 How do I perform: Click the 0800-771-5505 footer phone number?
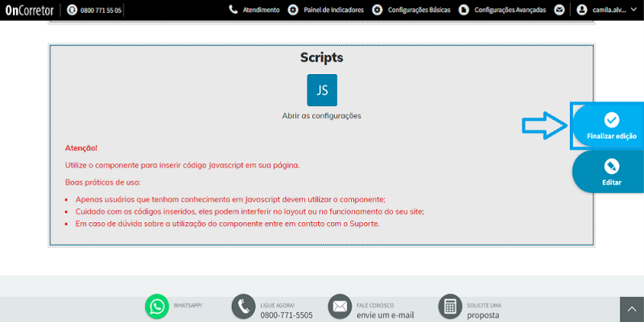[287, 316]
